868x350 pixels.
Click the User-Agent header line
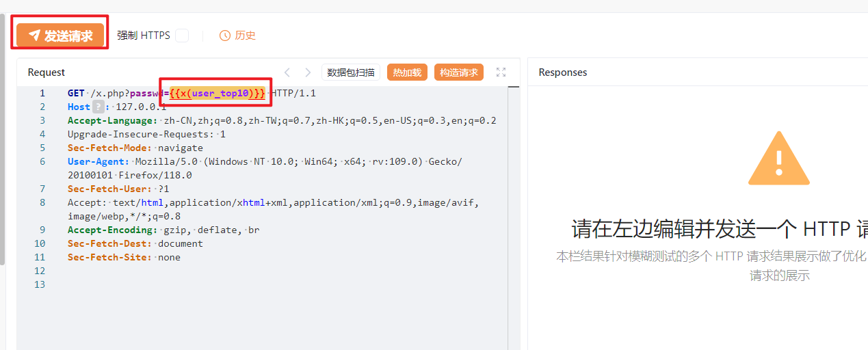click(x=265, y=161)
